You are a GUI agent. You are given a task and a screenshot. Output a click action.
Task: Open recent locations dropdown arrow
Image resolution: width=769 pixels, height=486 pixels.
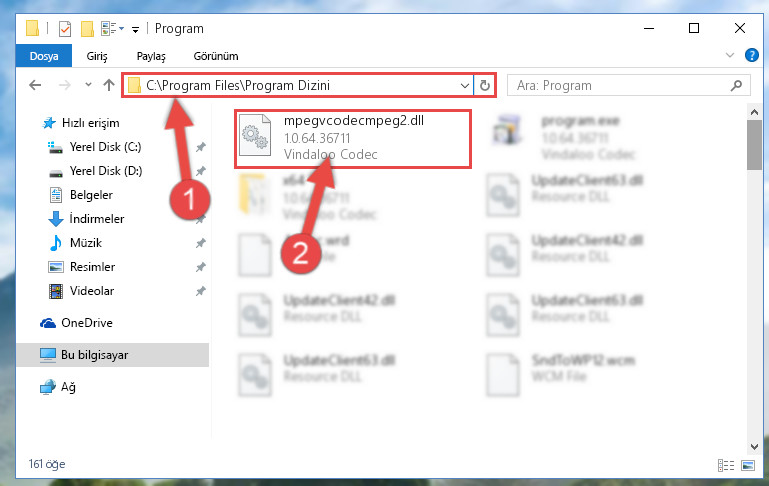pyautogui.click(x=88, y=85)
